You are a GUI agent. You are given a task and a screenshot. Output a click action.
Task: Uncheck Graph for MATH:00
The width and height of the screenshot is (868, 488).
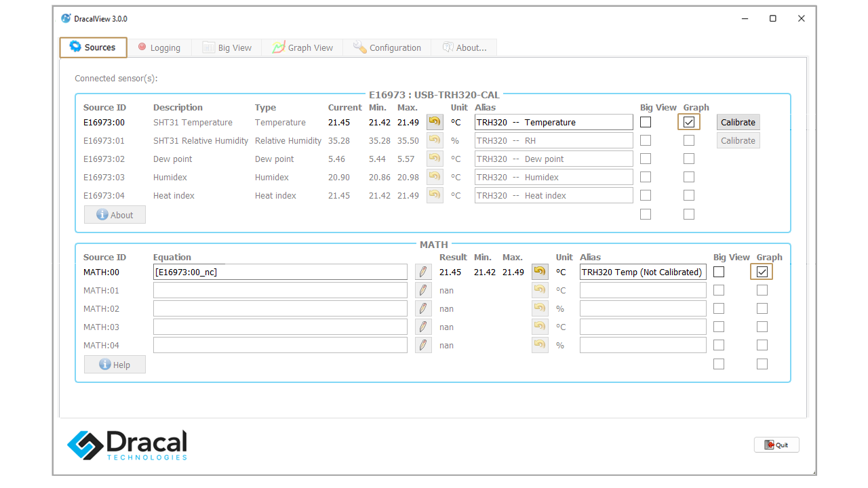762,272
